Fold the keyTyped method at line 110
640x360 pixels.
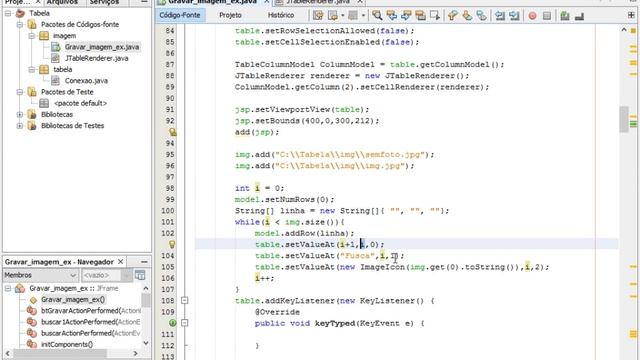184,323
